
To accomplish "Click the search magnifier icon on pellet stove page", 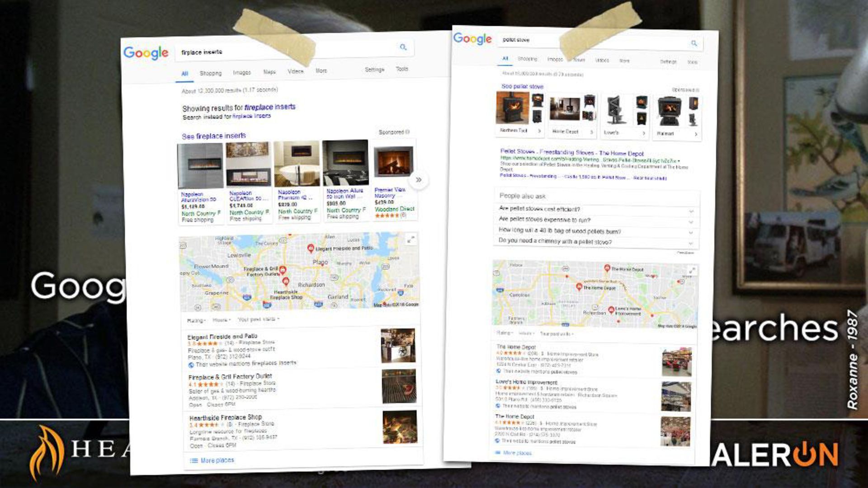I will point(694,43).
